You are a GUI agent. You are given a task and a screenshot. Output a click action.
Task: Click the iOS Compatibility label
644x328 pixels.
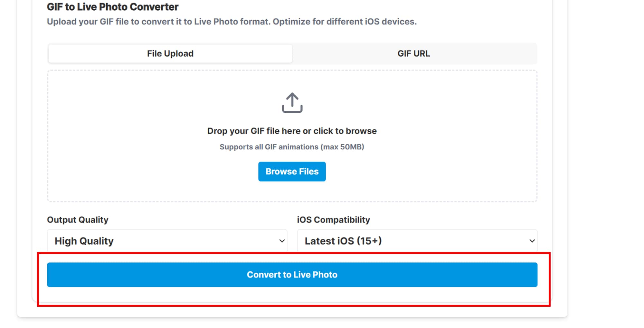tap(333, 220)
